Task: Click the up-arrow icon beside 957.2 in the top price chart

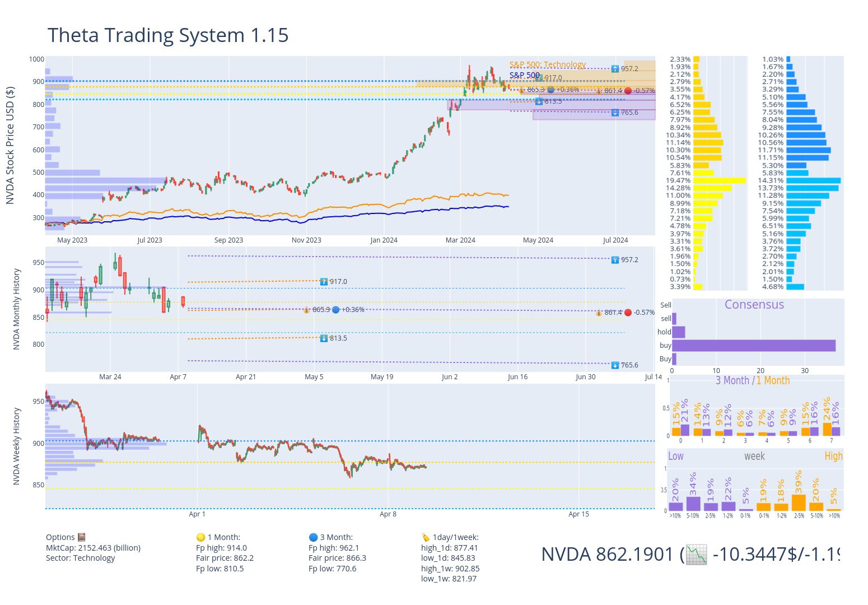Action: 615,69
